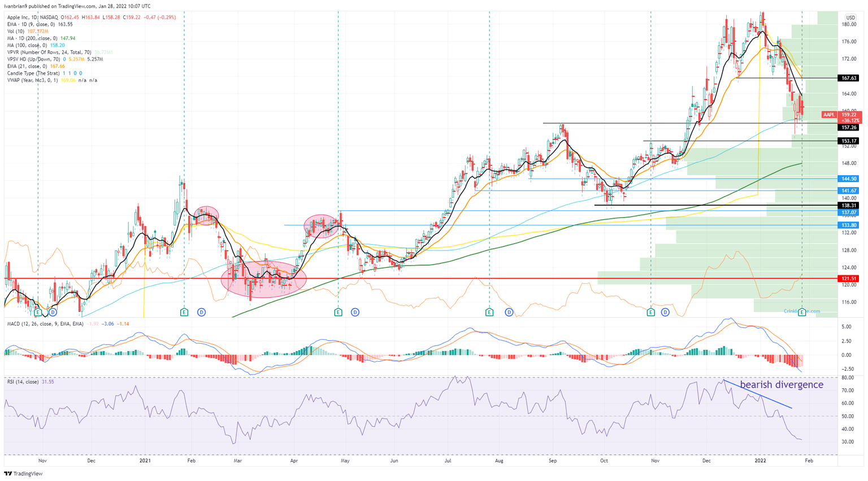
Task: Click the 167.63 horizontal line price label
Action: [849, 78]
